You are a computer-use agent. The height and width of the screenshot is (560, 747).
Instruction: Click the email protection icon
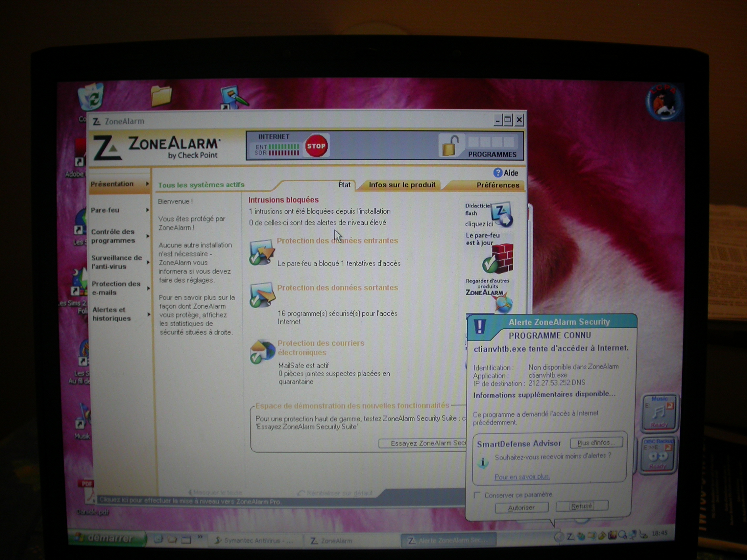262,351
